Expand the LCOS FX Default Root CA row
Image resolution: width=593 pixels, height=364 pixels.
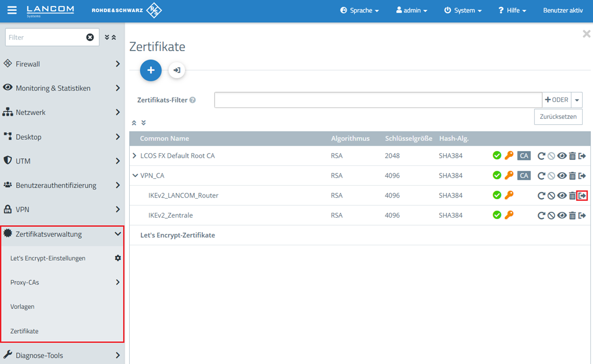pos(135,156)
